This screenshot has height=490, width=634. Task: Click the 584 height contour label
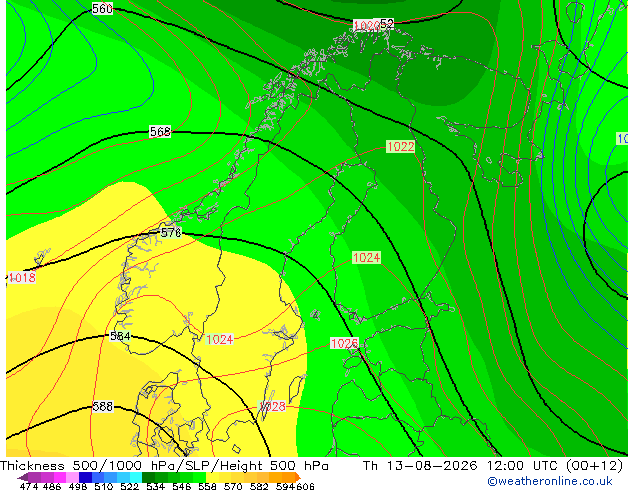coord(120,336)
